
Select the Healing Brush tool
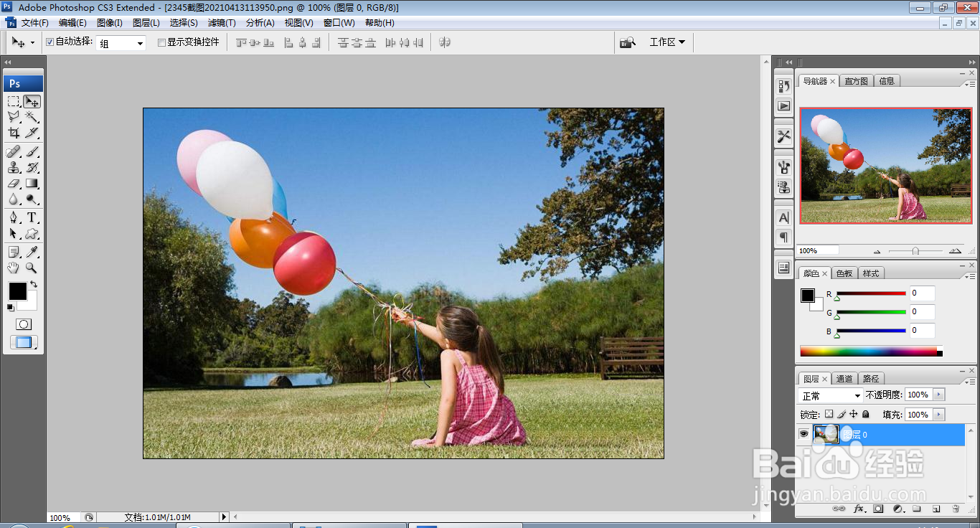click(14, 151)
